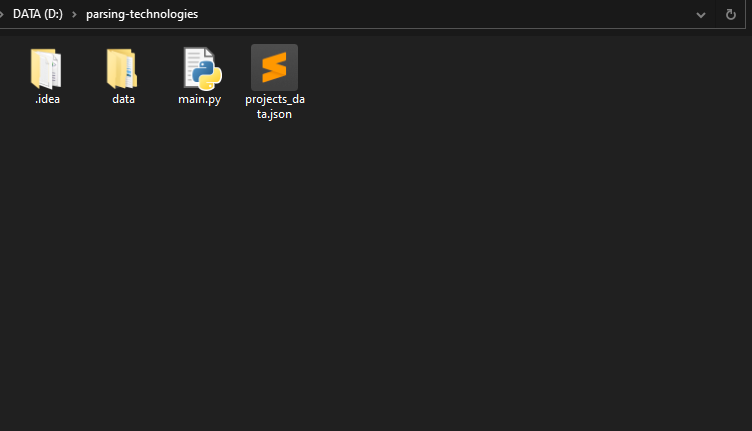752x431 pixels.
Task: Select the data folder icon
Action: (122, 69)
